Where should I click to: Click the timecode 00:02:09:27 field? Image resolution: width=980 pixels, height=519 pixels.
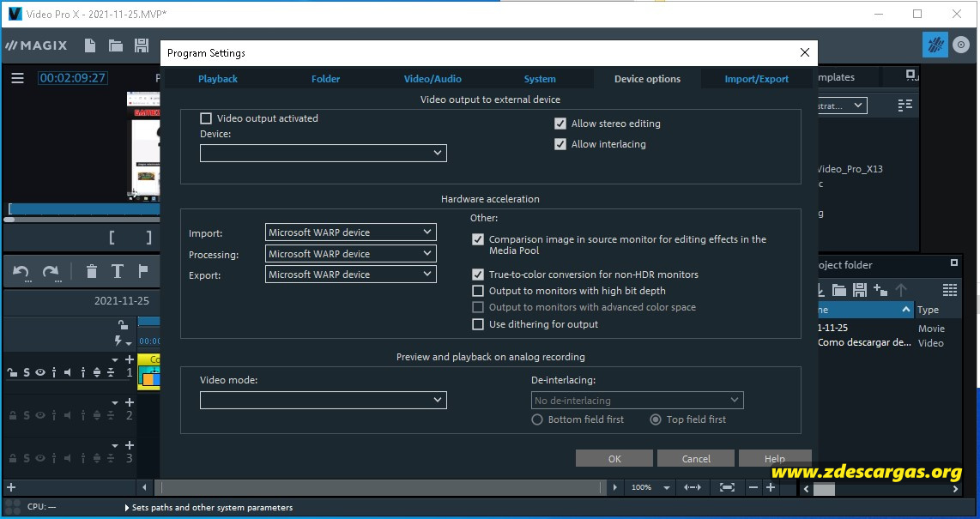(72, 78)
